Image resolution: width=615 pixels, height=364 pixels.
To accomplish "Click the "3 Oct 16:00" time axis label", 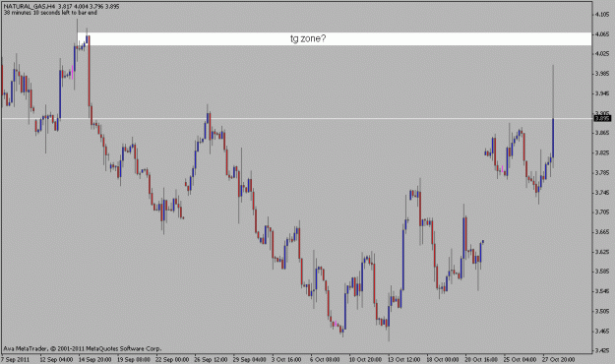I will point(286,359).
